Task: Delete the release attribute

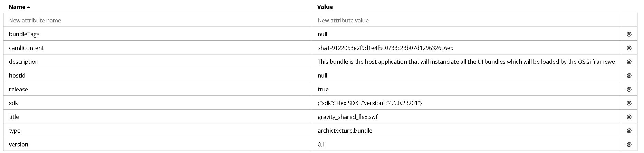Action: 629,89
